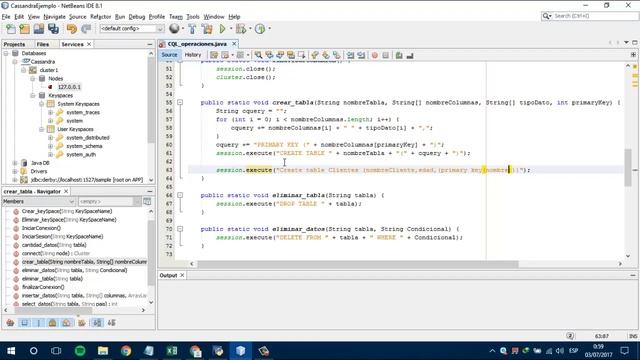Toggle Fully Qualified Names filter in Navigator
The image size is (640, 360).
pos(82,323)
